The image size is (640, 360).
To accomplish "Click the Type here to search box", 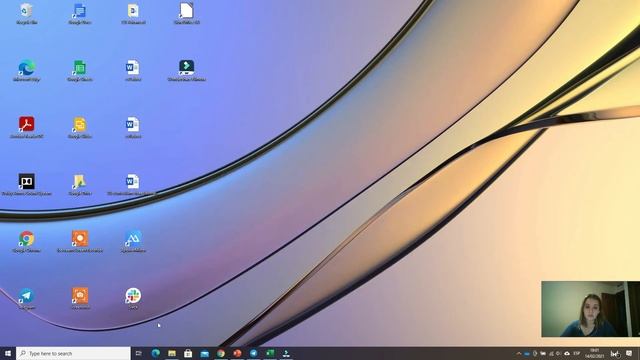I will tap(73, 353).
